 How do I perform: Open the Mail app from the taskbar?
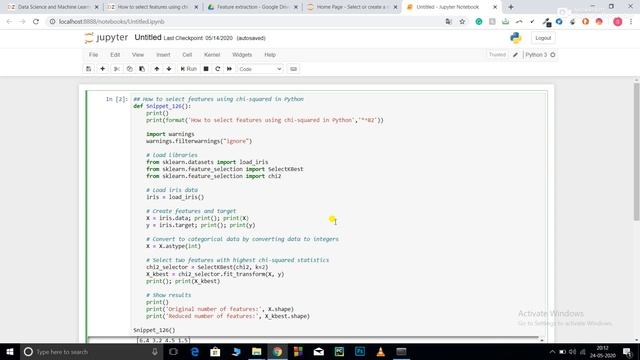point(319,352)
